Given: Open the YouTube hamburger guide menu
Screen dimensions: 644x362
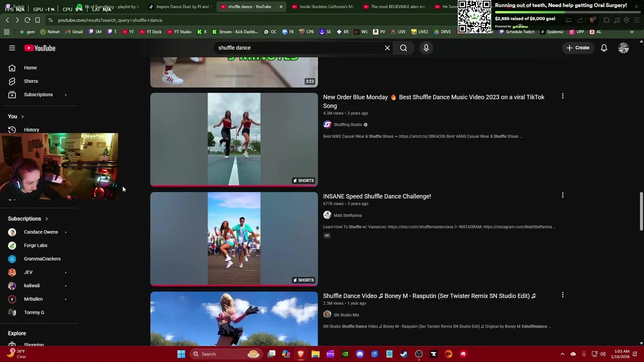Looking at the screenshot, I should [12, 48].
